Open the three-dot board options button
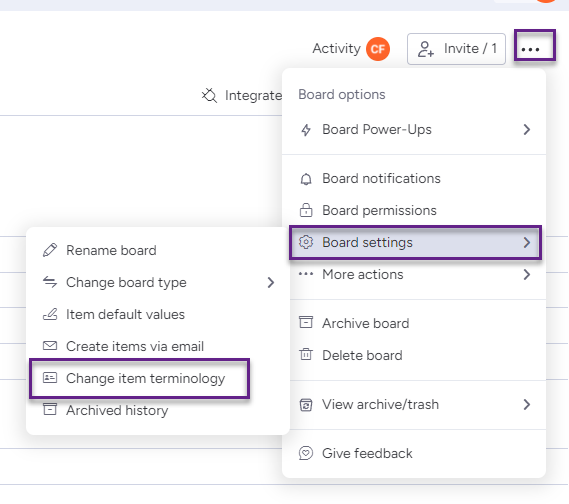569x504 pixels. [x=535, y=45]
